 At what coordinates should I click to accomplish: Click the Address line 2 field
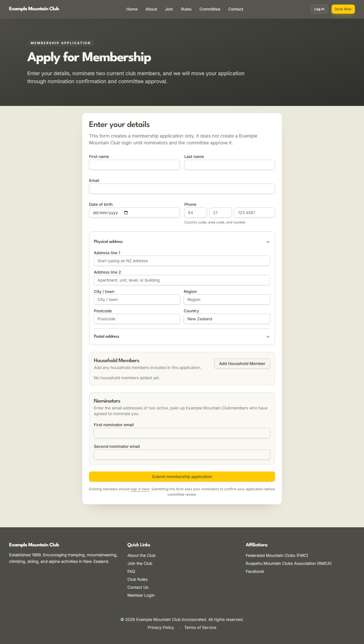(x=182, y=280)
